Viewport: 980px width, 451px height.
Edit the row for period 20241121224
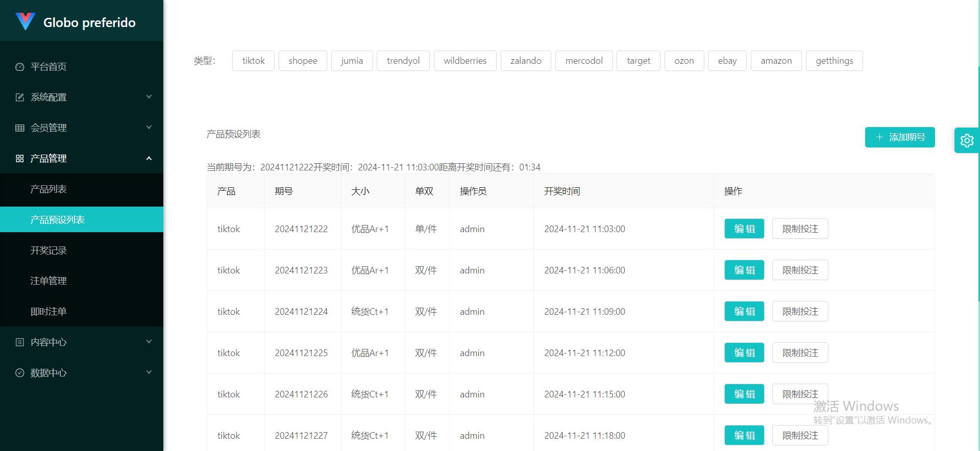click(744, 311)
